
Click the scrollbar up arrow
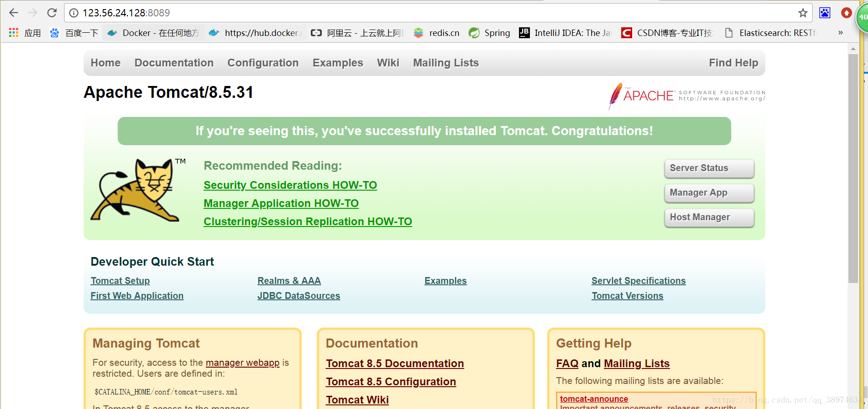tap(853, 48)
